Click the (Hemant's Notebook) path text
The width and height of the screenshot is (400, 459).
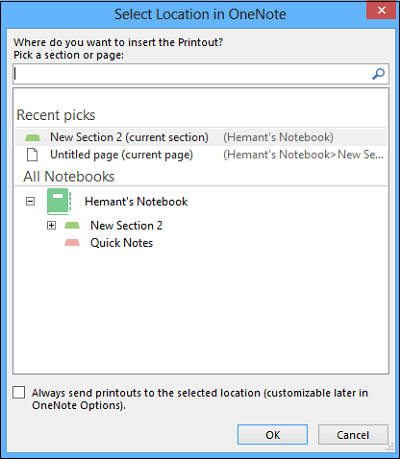(278, 137)
